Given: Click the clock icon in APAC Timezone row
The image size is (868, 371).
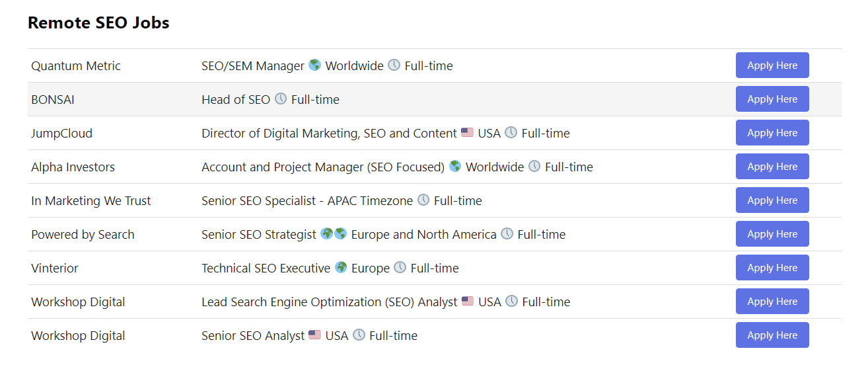Looking at the screenshot, I should 423,200.
